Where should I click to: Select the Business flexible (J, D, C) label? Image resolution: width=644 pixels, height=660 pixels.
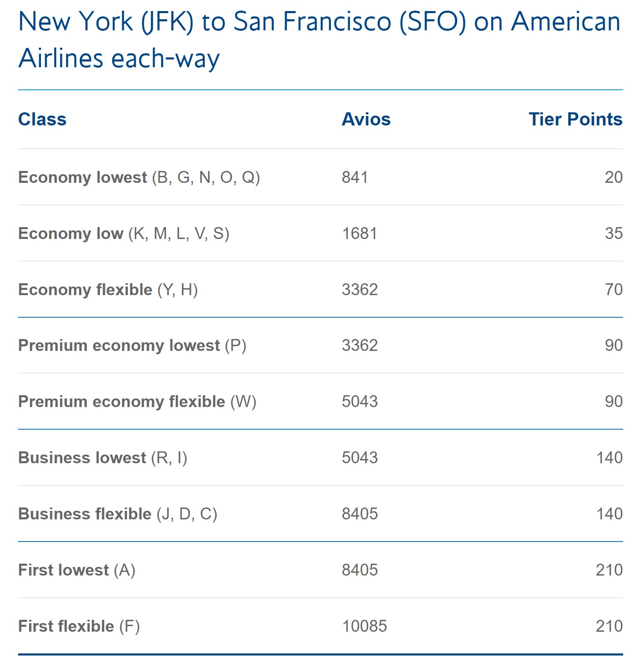tap(118, 514)
